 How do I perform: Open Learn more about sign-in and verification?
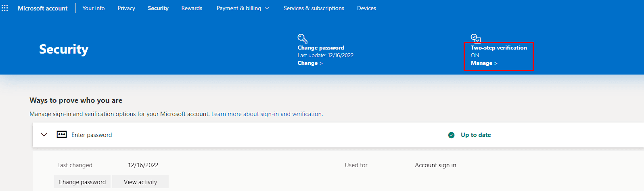(267, 114)
